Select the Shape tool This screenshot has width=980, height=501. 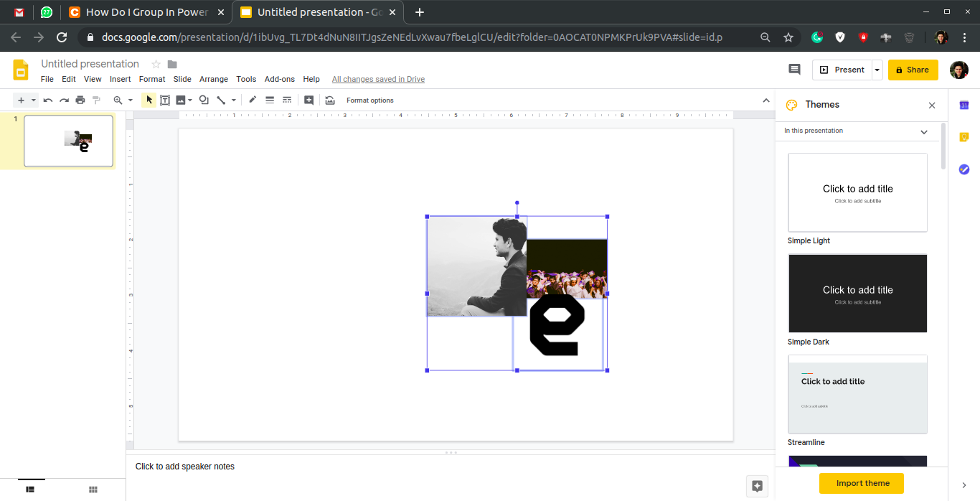[x=204, y=100]
